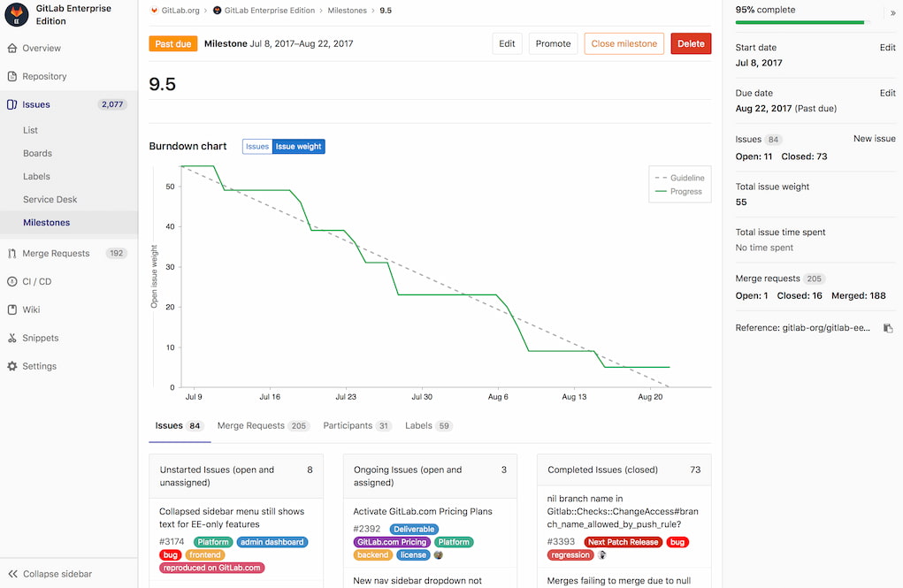The height and width of the screenshot is (588, 903).
Task: Open the Repository section icon
Action: [13, 76]
